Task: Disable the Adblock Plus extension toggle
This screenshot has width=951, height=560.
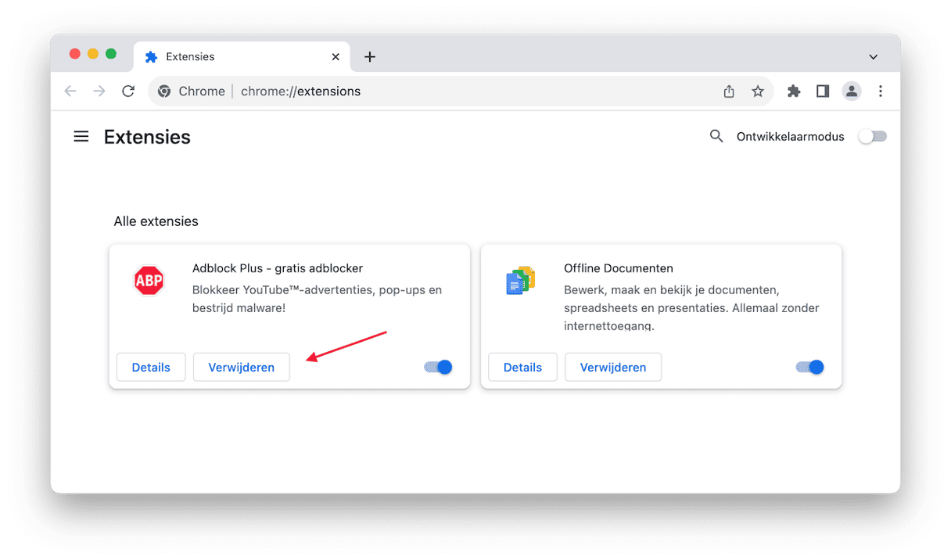Action: [x=439, y=367]
